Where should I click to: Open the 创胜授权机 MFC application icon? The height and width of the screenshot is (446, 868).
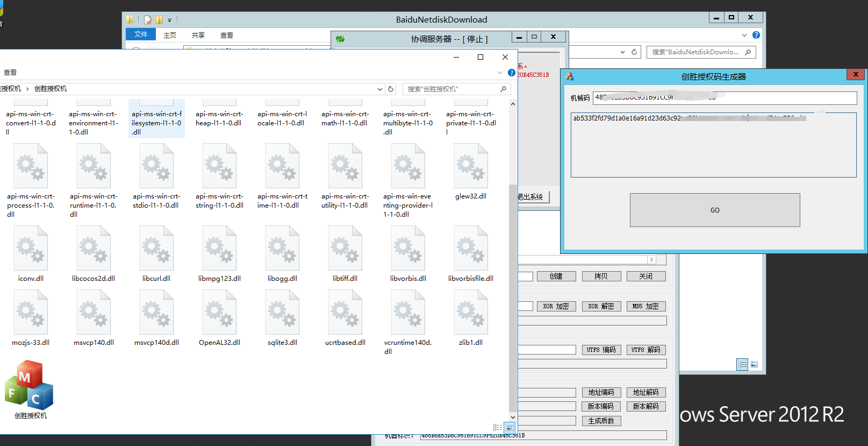[x=30, y=386]
